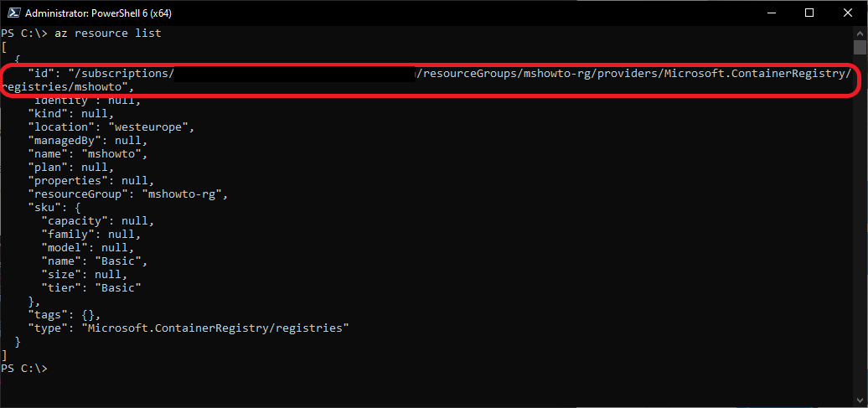Click the "tags": {} line
The image size is (868, 408).
(x=65, y=314)
